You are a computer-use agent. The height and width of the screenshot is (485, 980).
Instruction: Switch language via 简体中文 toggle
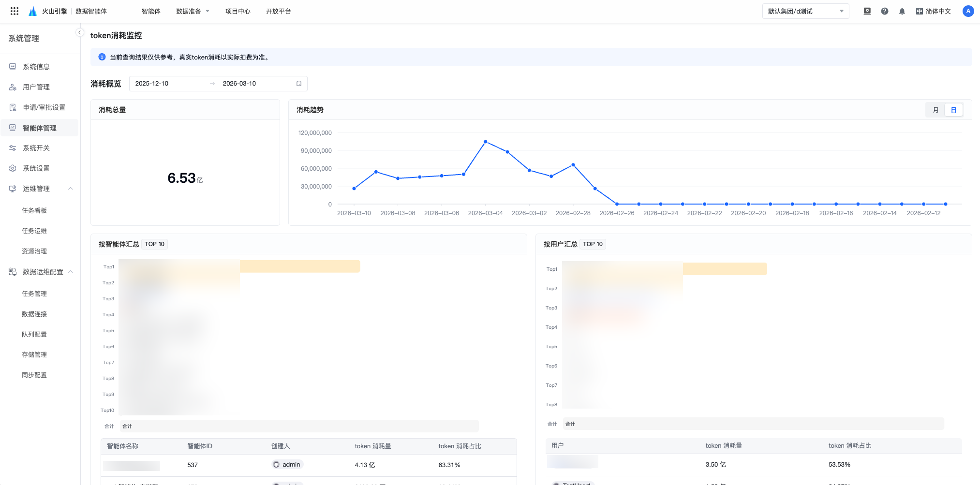point(933,11)
